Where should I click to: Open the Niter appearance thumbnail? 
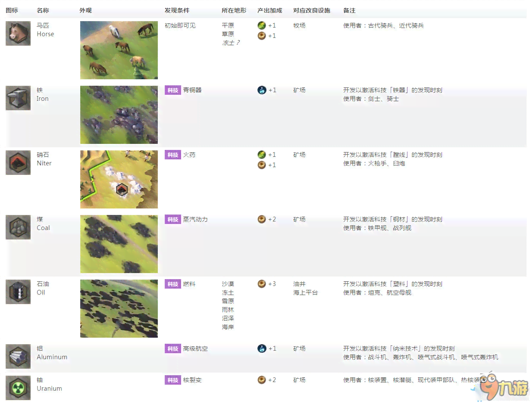coord(119,180)
